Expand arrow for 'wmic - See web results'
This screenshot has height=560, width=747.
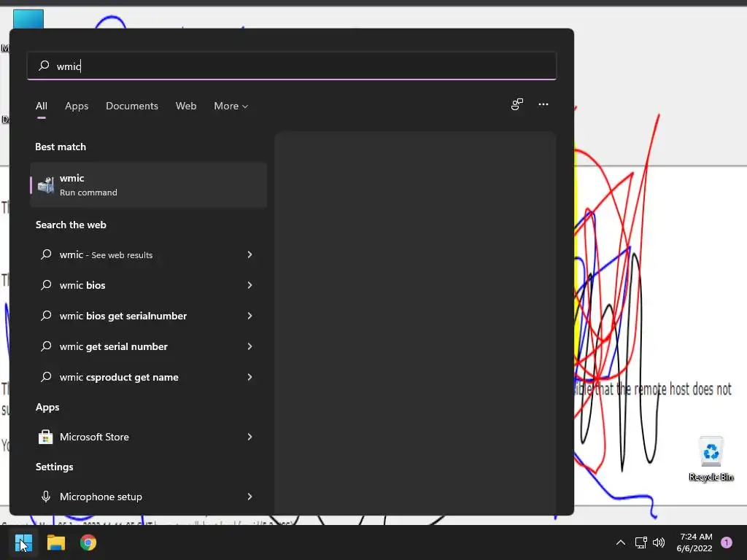click(249, 254)
